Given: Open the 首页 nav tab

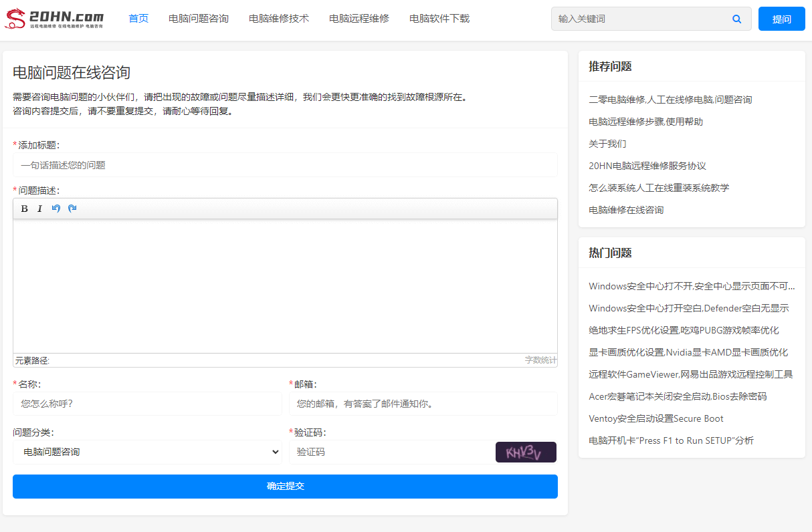Looking at the screenshot, I should click(x=138, y=19).
